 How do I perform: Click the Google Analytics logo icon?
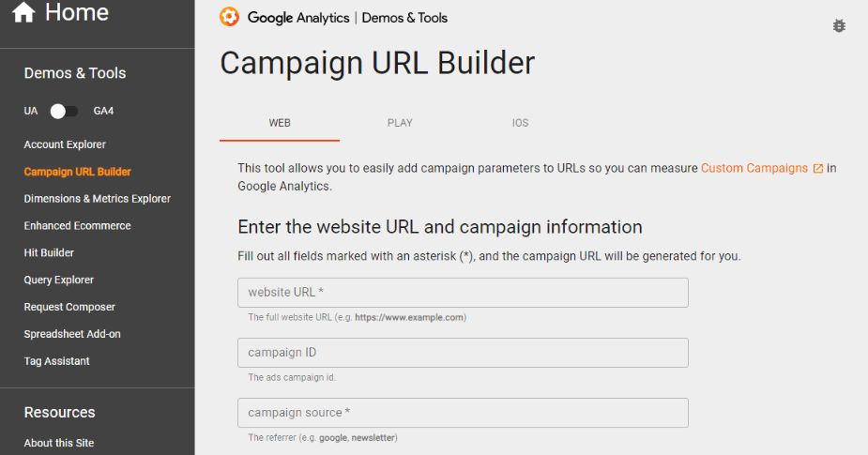click(229, 17)
